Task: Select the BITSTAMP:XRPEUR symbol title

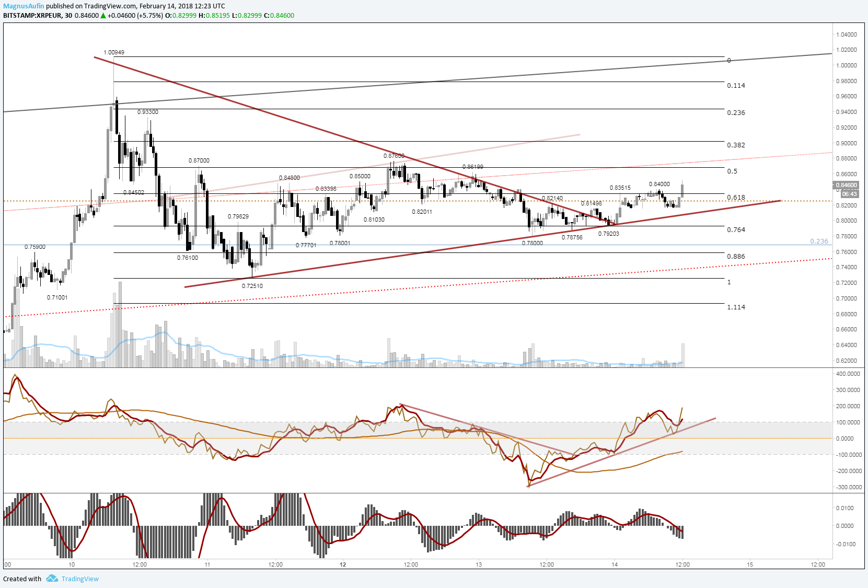Action: [x=32, y=16]
